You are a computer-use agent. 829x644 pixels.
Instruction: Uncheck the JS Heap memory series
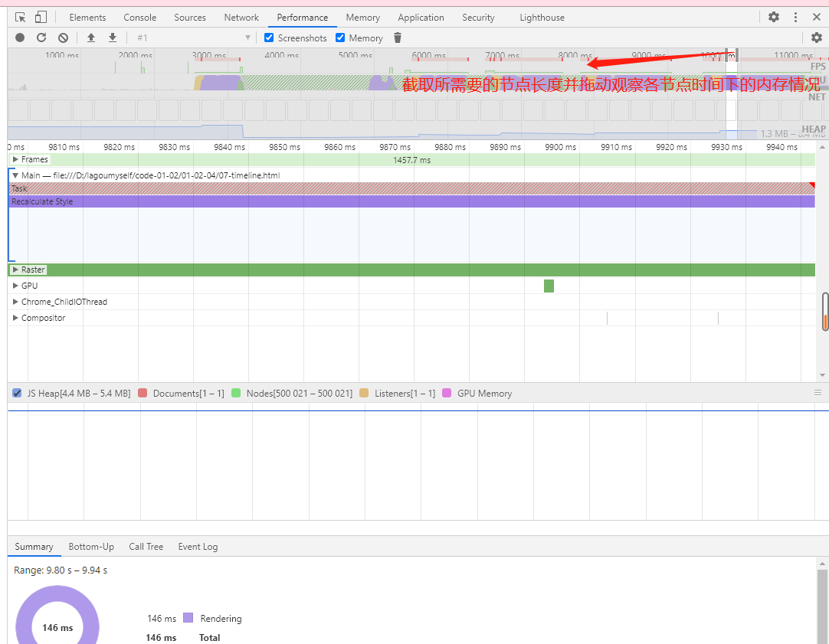pos(16,393)
